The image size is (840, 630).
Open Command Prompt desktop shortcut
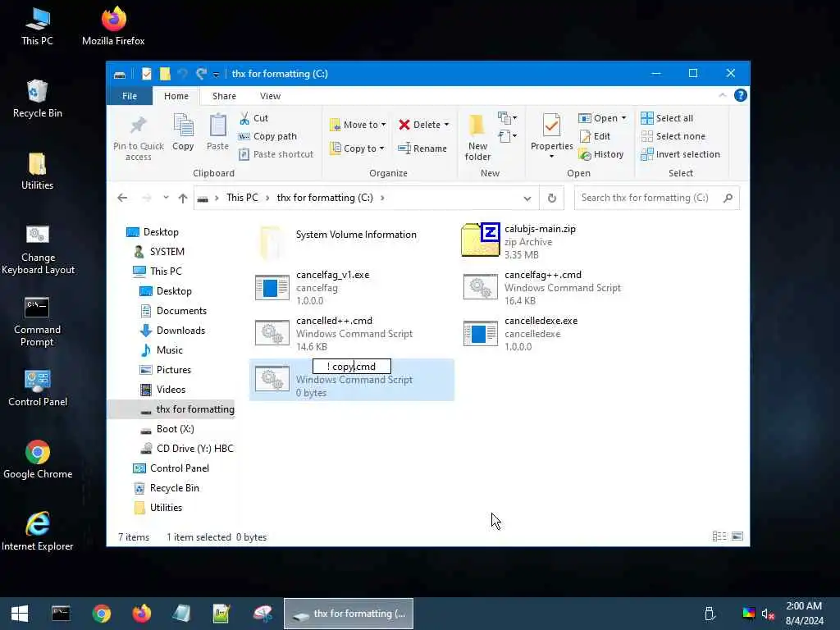(x=37, y=322)
